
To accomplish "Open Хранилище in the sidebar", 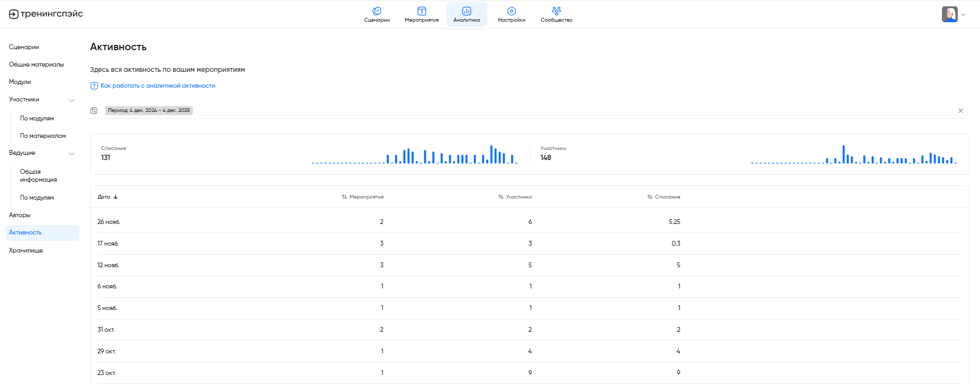I will pos(26,250).
